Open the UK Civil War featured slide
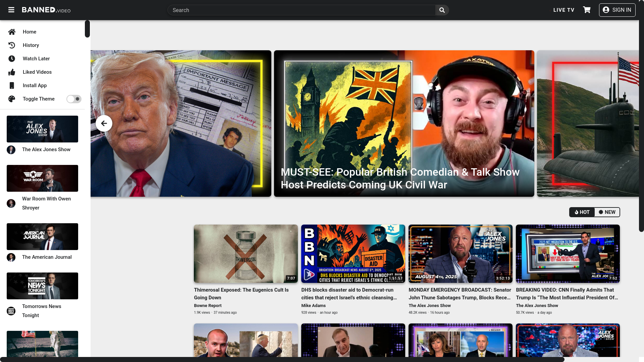Screen dimensions: 644x362 [404, 123]
